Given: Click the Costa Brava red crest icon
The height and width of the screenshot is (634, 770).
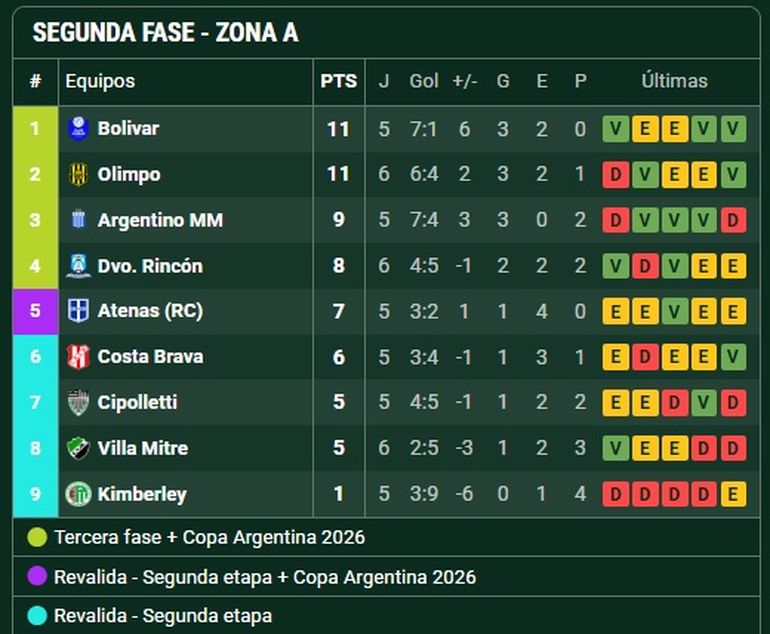Looking at the screenshot, I should tap(78, 357).
